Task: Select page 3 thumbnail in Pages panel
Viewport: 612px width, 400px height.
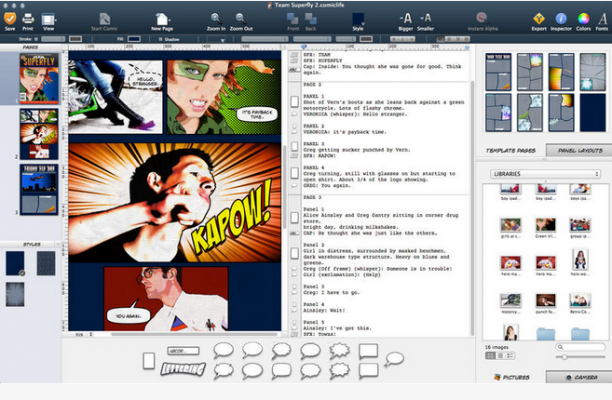Action: tap(39, 189)
